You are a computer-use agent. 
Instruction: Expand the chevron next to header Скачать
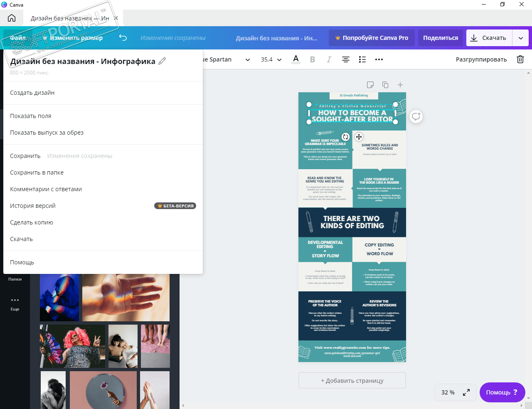(x=521, y=38)
